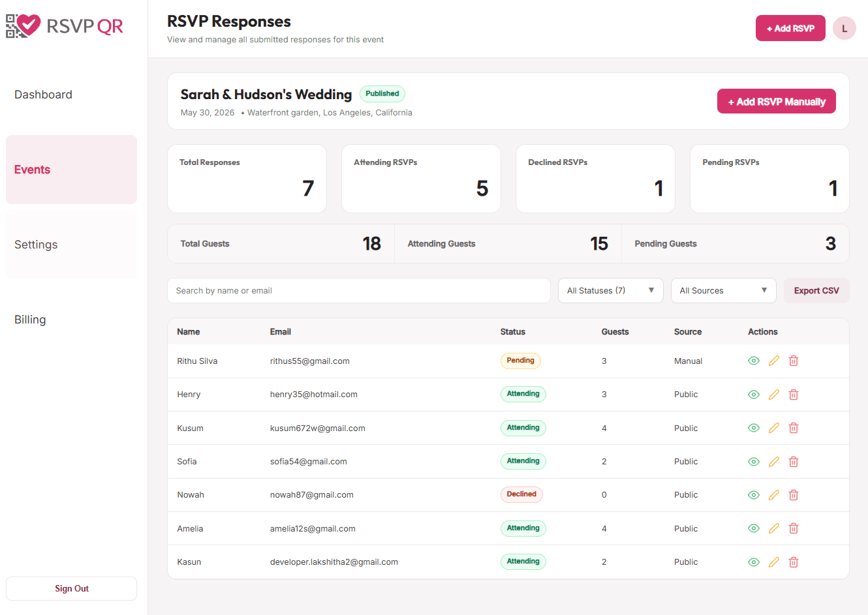Switch to the Billing section
The height and width of the screenshot is (615, 868).
coord(30,319)
